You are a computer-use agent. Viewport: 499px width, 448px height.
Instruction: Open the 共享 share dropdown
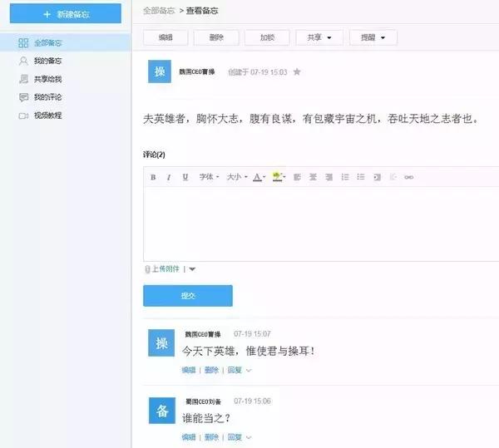[x=319, y=37]
